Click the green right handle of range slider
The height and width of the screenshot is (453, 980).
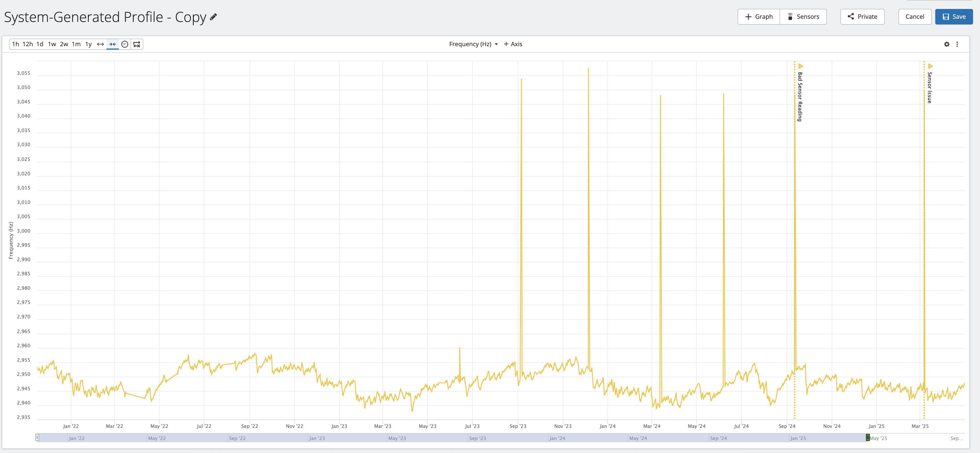pos(868,438)
